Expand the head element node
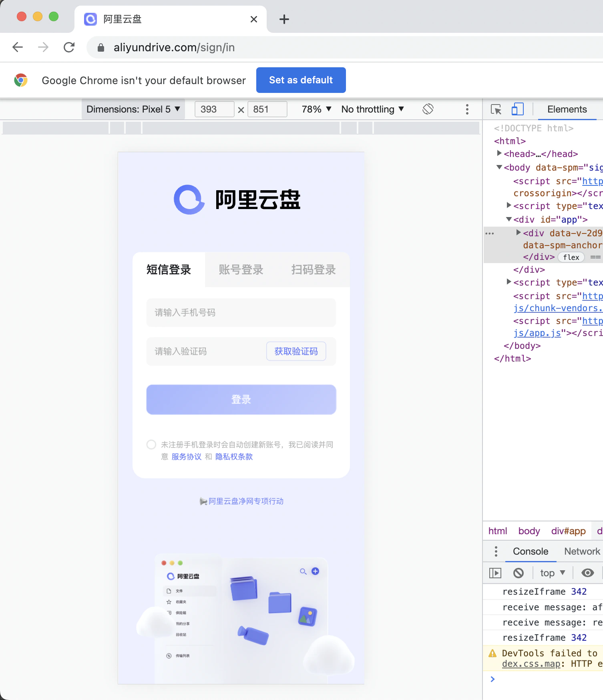The width and height of the screenshot is (603, 700). [499, 153]
